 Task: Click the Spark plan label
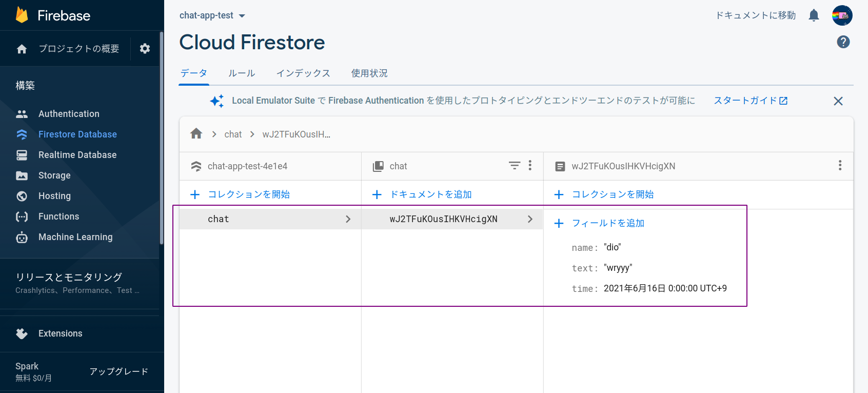[x=27, y=366]
